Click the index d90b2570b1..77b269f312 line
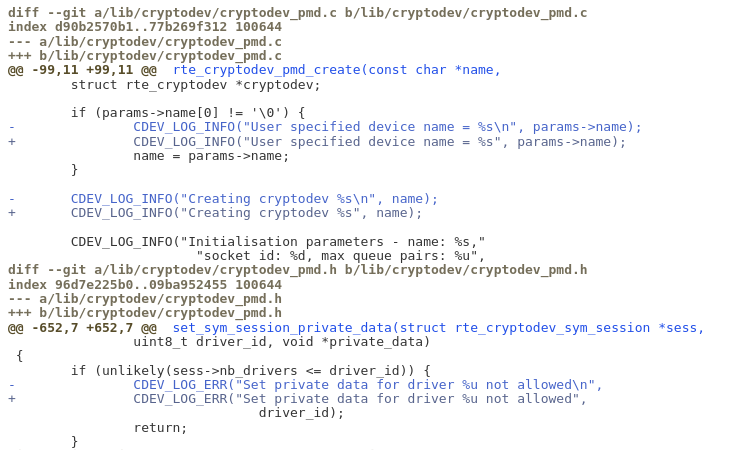The image size is (753, 450). coord(144,27)
